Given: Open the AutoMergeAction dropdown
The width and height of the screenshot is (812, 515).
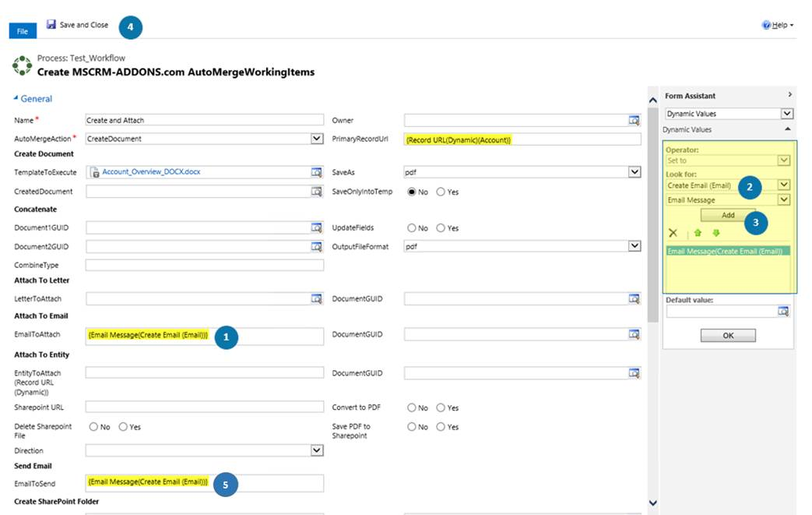Looking at the screenshot, I should tap(317, 139).
